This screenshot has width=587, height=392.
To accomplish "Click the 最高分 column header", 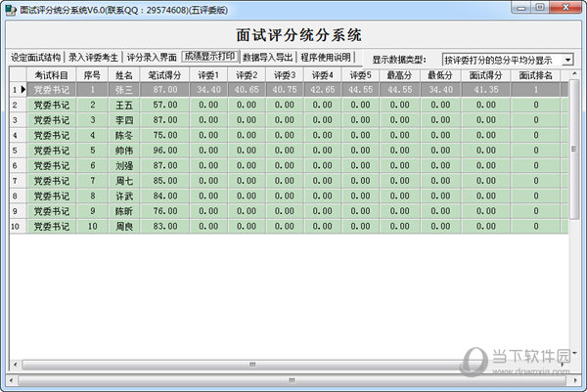I will [399, 75].
